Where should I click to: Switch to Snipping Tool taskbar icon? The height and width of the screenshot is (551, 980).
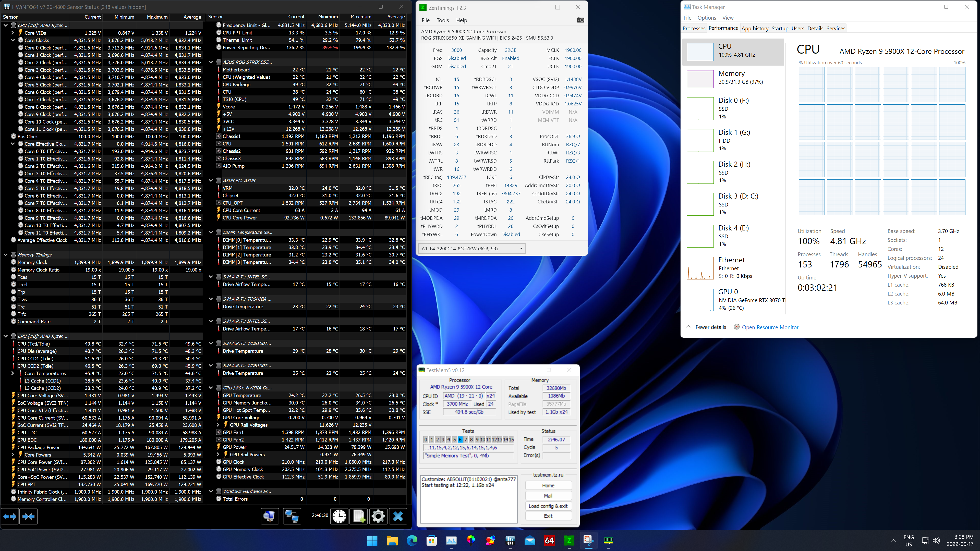[x=589, y=540]
